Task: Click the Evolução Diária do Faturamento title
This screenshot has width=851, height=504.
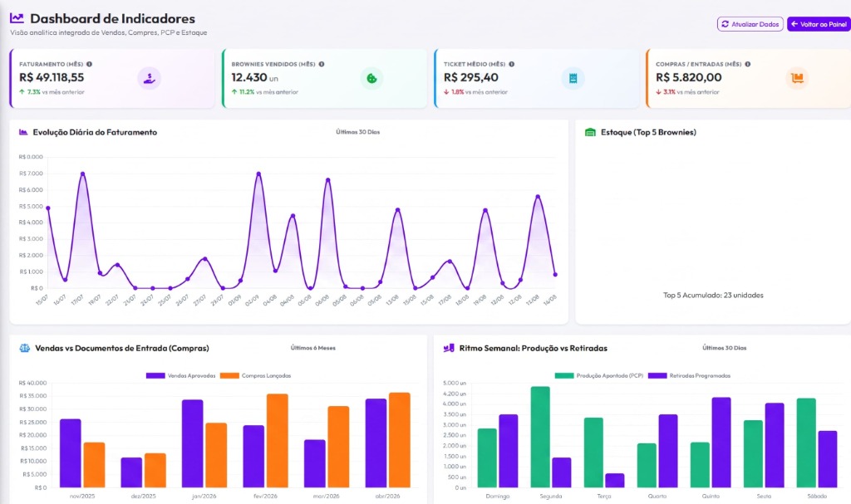Action: 95,132
